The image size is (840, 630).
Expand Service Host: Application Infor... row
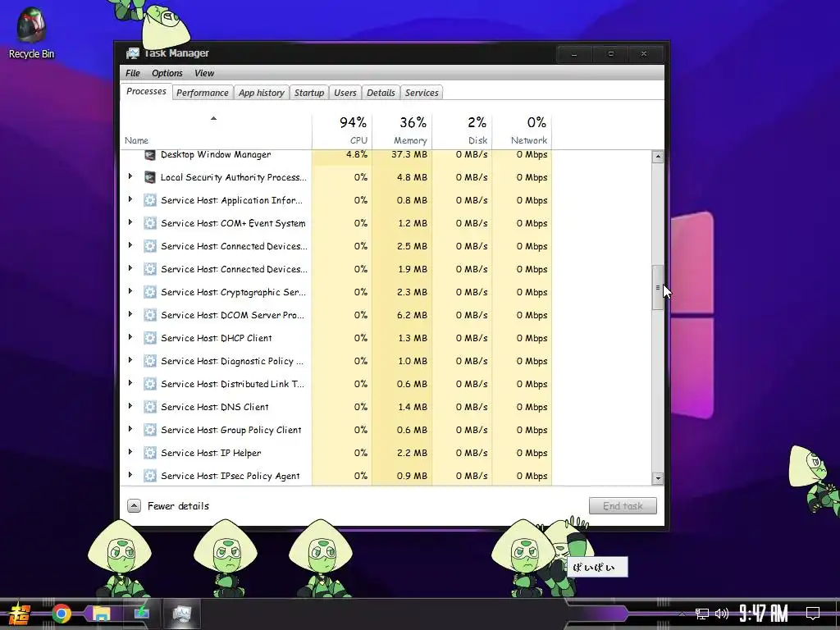point(130,199)
